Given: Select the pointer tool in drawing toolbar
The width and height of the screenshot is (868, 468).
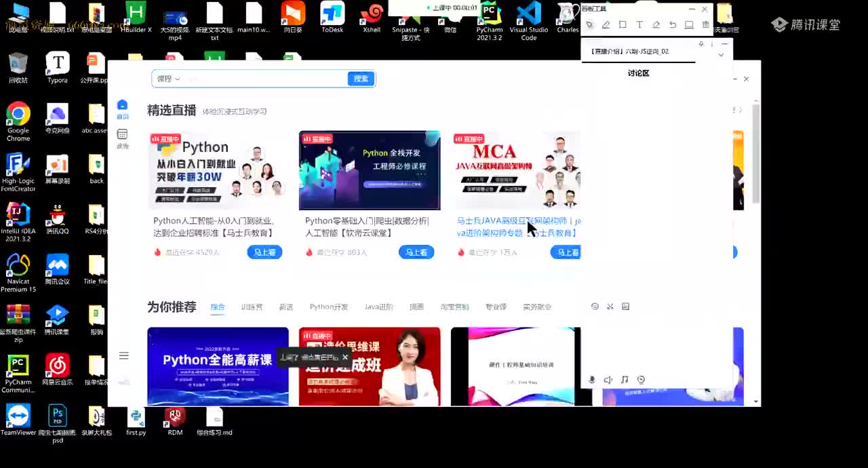Looking at the screenshot, I should (589, 24).
